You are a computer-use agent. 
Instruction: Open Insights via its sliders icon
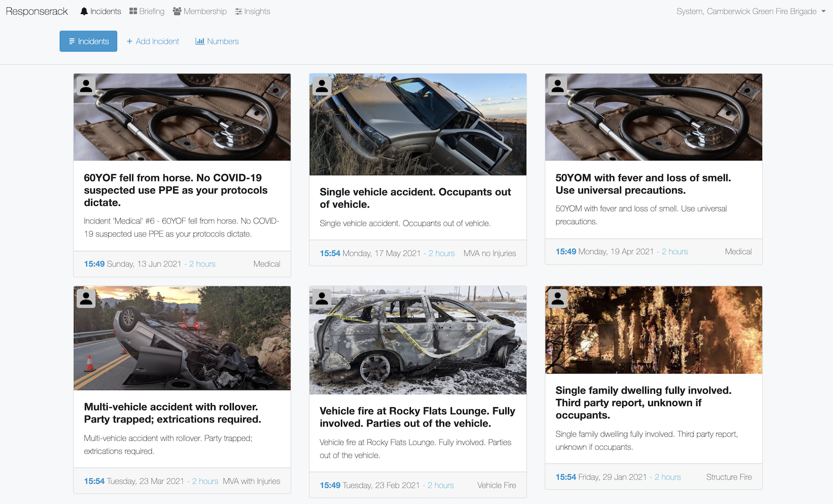coord(238,11)
